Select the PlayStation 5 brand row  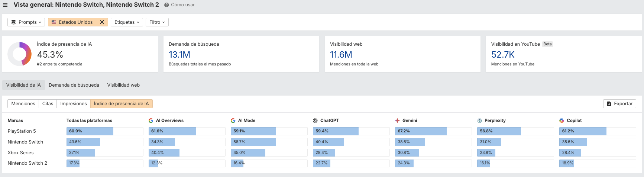(x=22, y=131)
